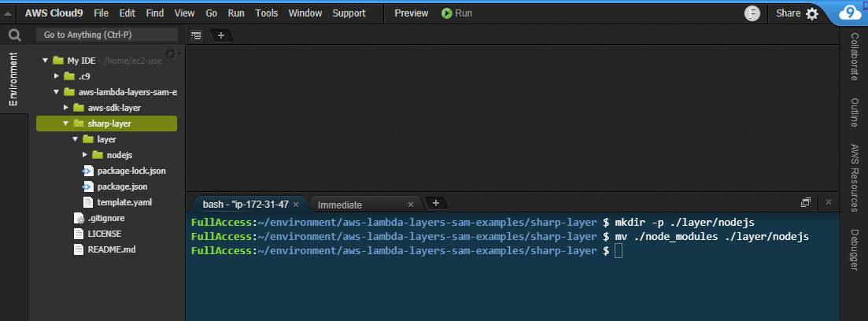Open the Window menu
The width and height of the screenshot is (868, 321).
pyautogui.click(x=305, y=13)
